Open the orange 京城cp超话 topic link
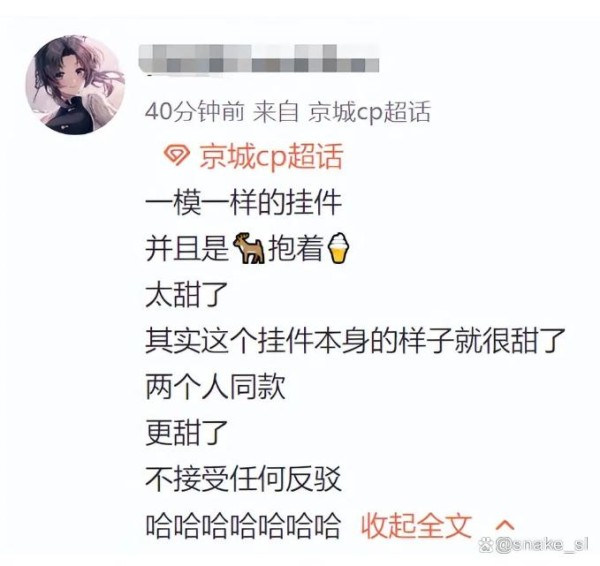 tap(271, 156)
